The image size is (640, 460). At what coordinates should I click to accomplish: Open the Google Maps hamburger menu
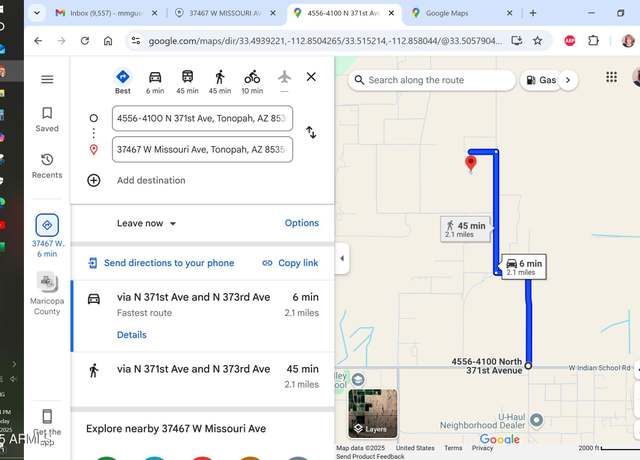pyautogui.click(x=47, y=79)
